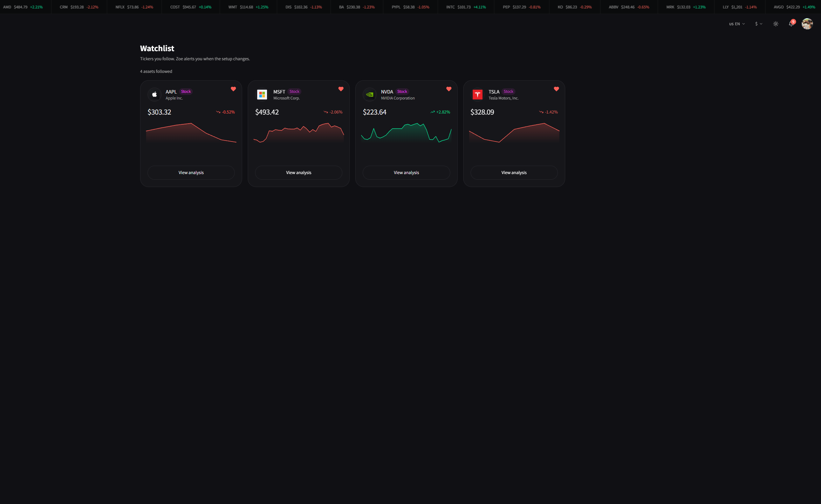821x504 pixels.
Task: Click 'Tesla Motors, Inc.' company name
Action: pos(504,98)
